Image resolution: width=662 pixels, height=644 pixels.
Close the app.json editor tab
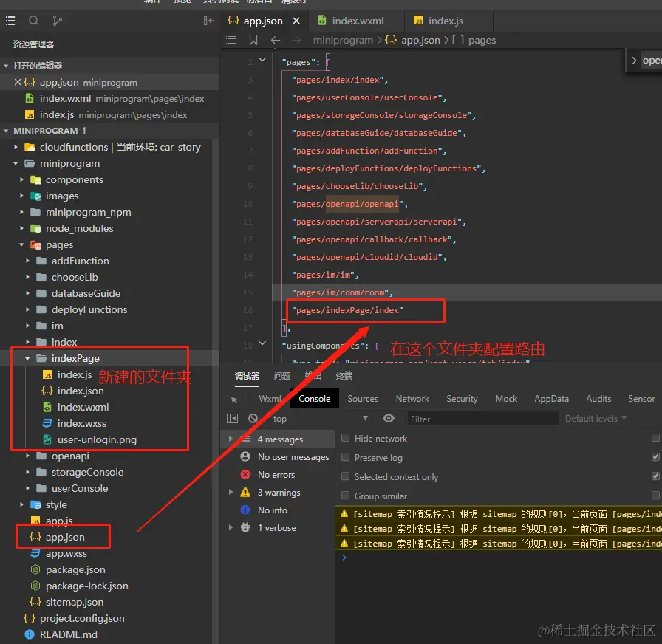coord(296,21)
